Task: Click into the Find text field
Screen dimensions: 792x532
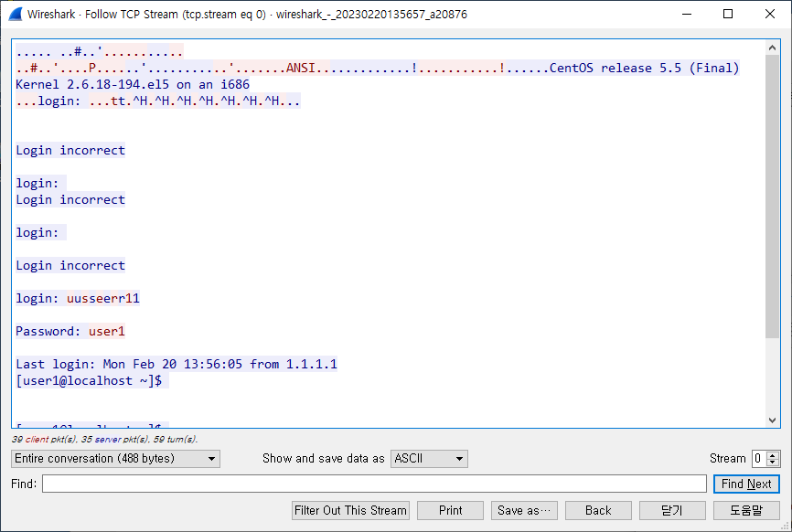Action: coord(374,484)
